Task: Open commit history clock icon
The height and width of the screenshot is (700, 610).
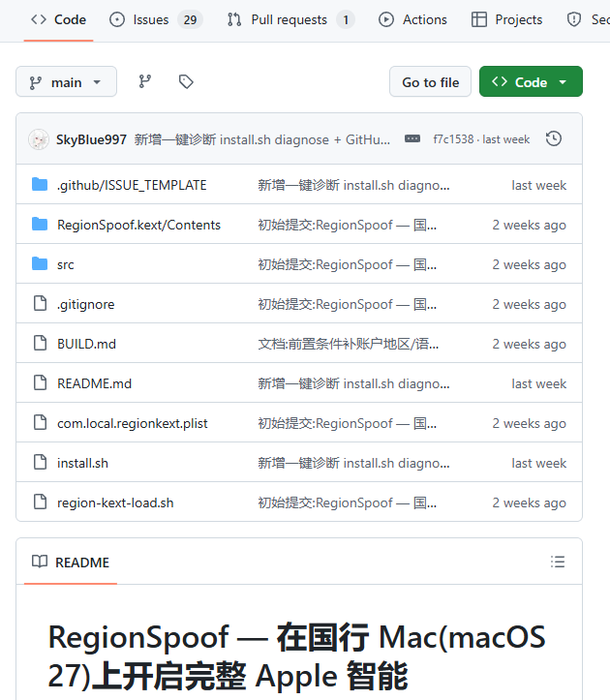Action: (x=553, y=138)
